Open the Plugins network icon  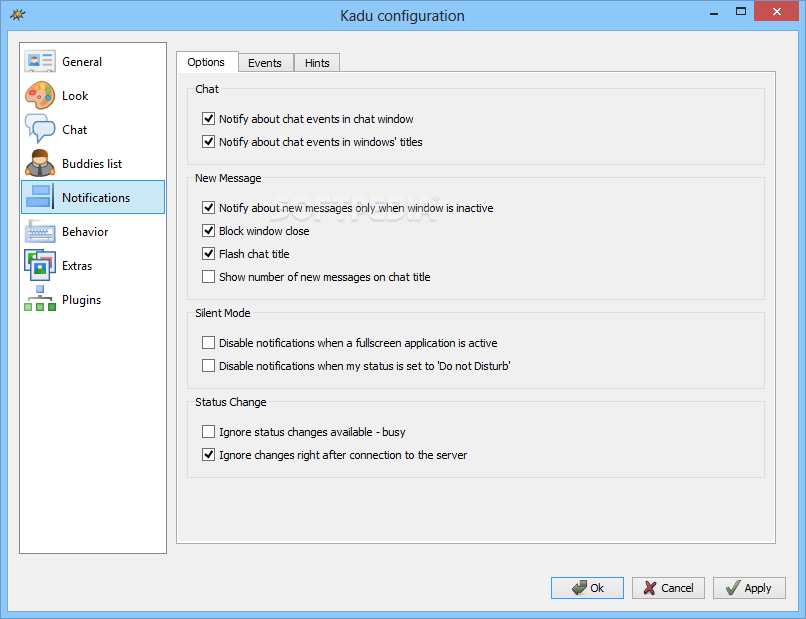(x=40, y=299)
